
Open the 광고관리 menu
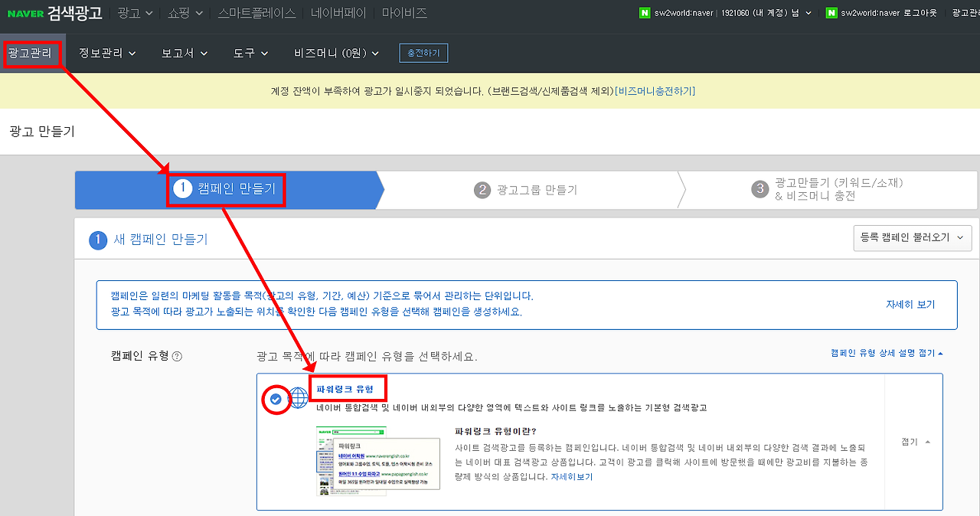30,53
